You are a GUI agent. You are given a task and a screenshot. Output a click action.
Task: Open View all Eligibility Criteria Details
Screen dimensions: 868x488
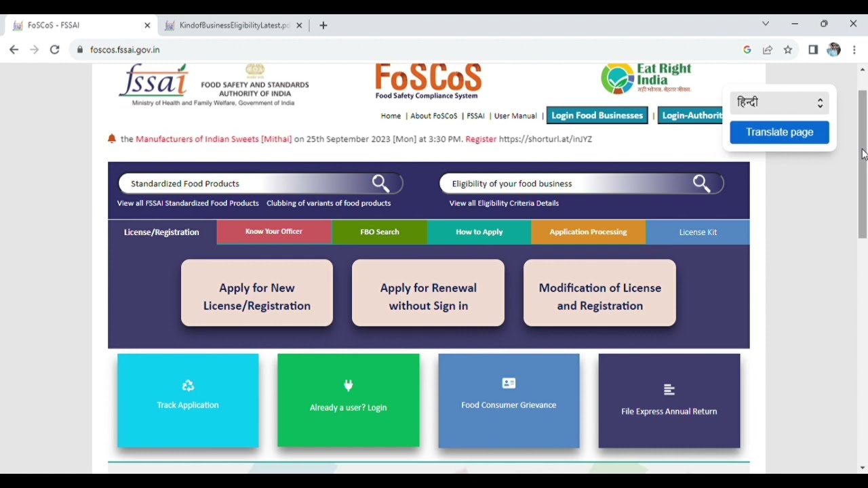tap(504, 203)
